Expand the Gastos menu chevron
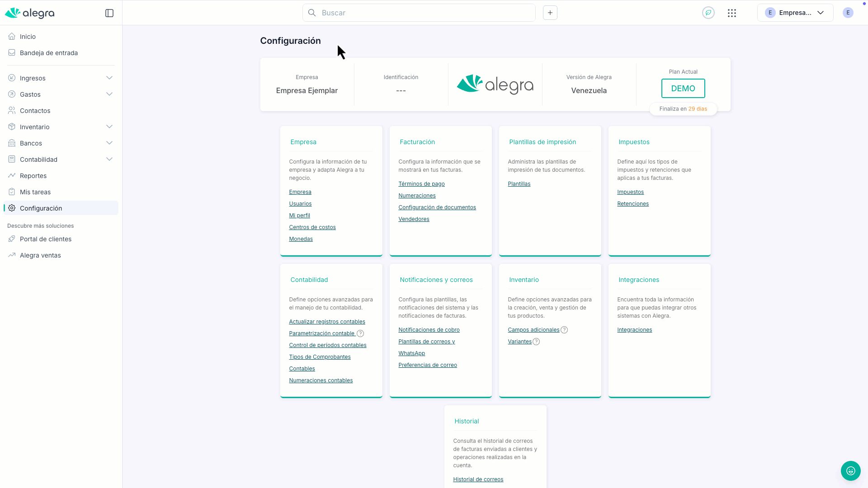The image size is (868, 488). pos(109,94)
